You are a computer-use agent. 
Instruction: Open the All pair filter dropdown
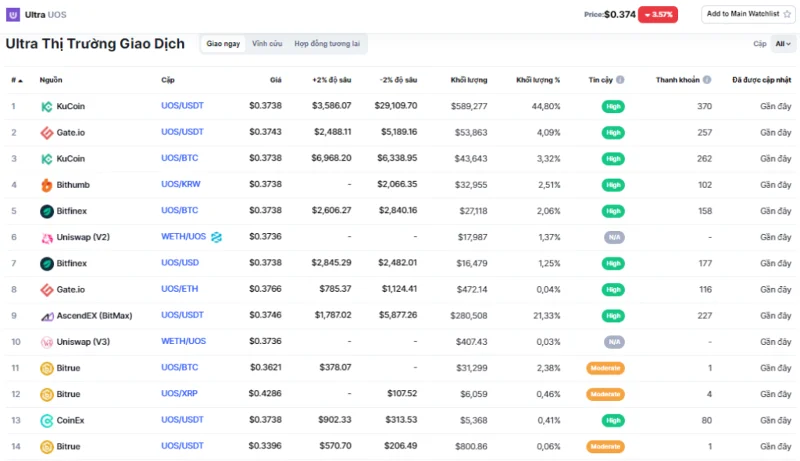pos(783,44)
